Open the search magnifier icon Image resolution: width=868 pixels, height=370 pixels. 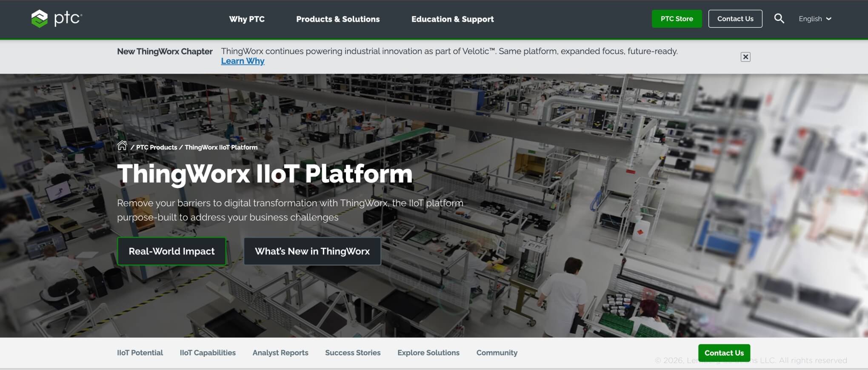(x=779, y=19)
